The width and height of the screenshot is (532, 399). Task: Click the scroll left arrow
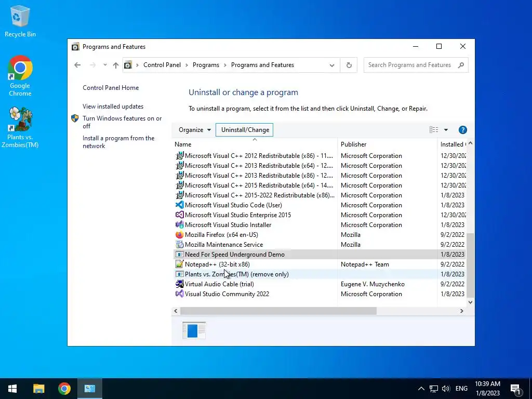[x=176, y=311]
